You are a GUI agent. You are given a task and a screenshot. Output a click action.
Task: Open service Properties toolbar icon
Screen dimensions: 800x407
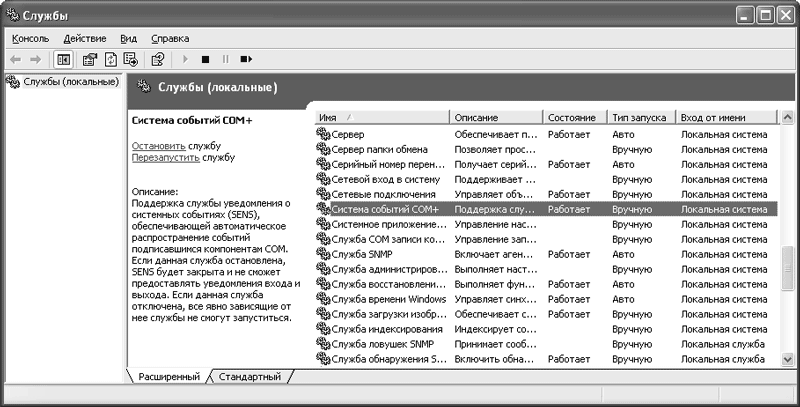coord(90,60)
